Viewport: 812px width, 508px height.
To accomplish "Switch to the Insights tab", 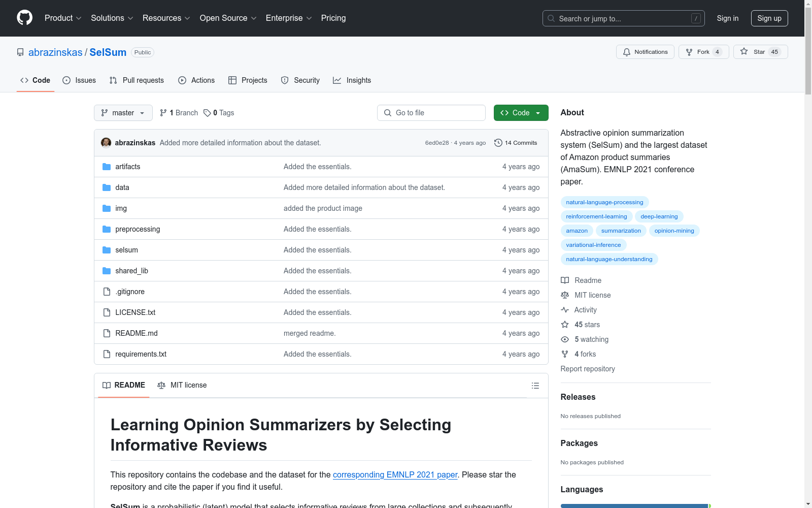I will [352, 80].
